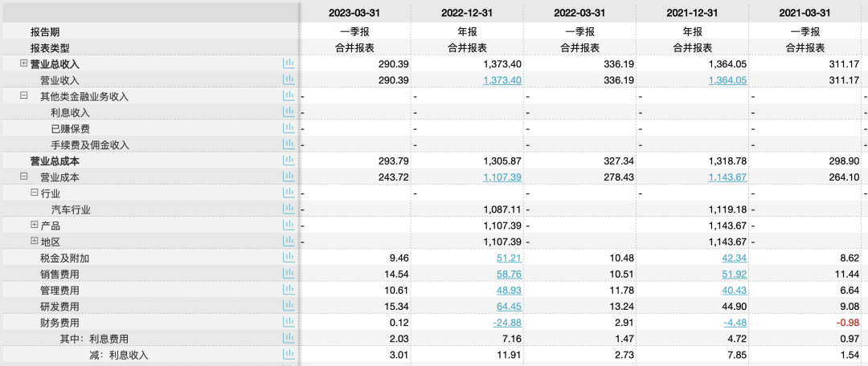Open chart icon for 研发费用 row
Screen dimensions: 868x366
coord(289,307)
